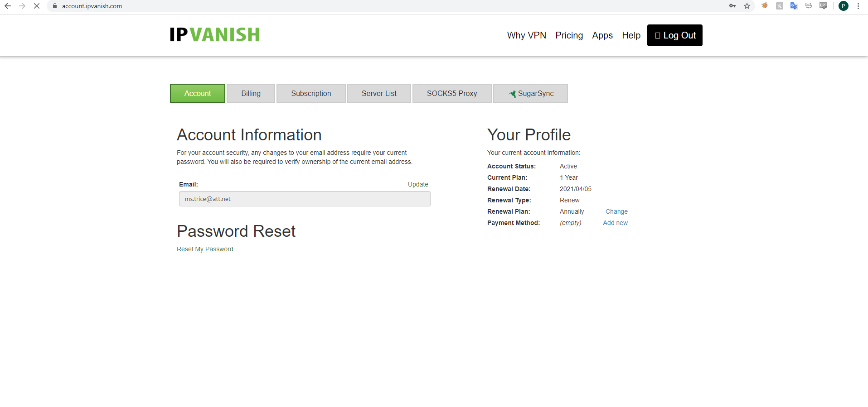The image size is (868, 407).
Task: Open the chat bubble mail extension icon
Action: (809, 6)
